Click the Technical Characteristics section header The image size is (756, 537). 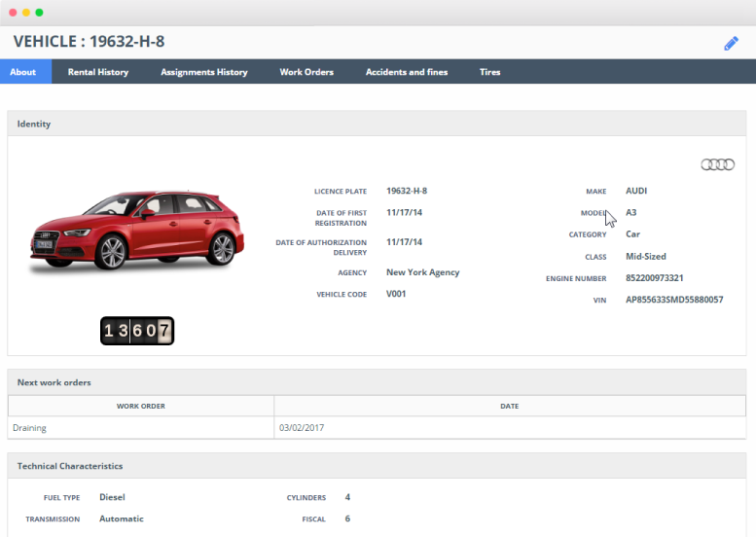click(x=70, y=466)
